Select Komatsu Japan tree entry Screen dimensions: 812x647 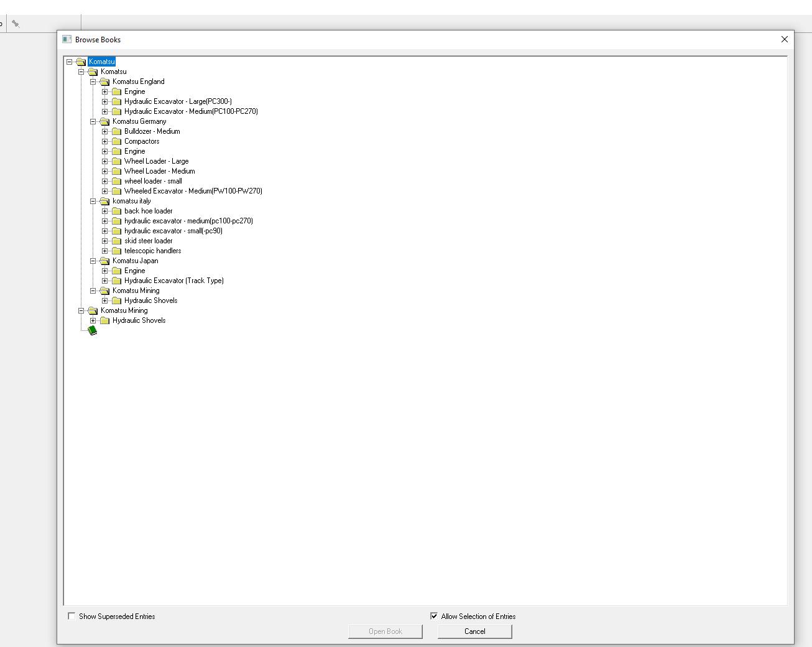pyautogui.click(x=136, y=261)
